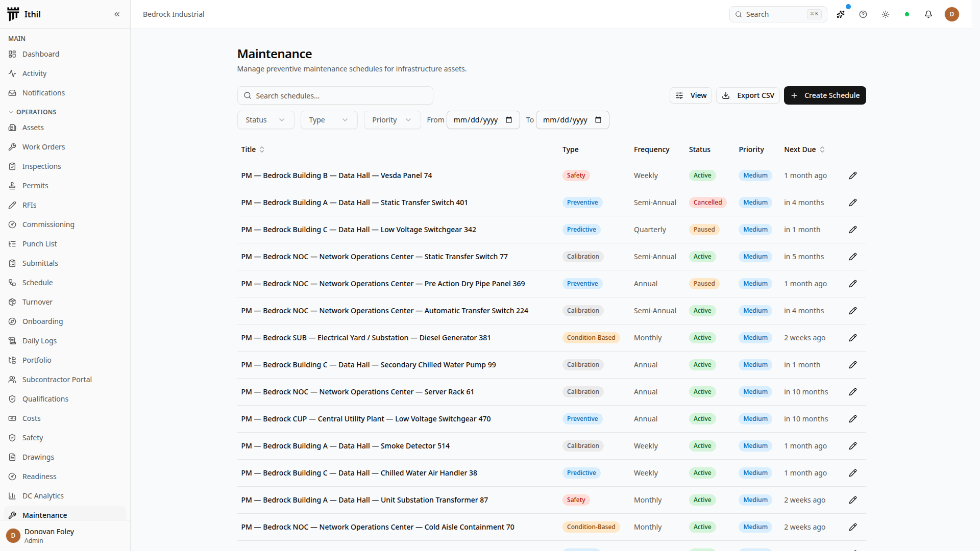Viewport: 980px width, 551px height.
Task: Open calendar picker in From date field
Action: (509, 120)
